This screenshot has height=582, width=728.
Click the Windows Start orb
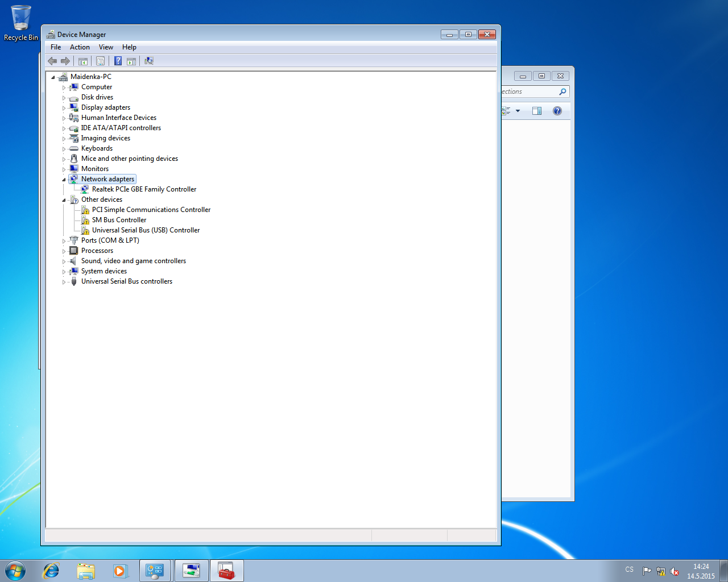click(15, 571)
